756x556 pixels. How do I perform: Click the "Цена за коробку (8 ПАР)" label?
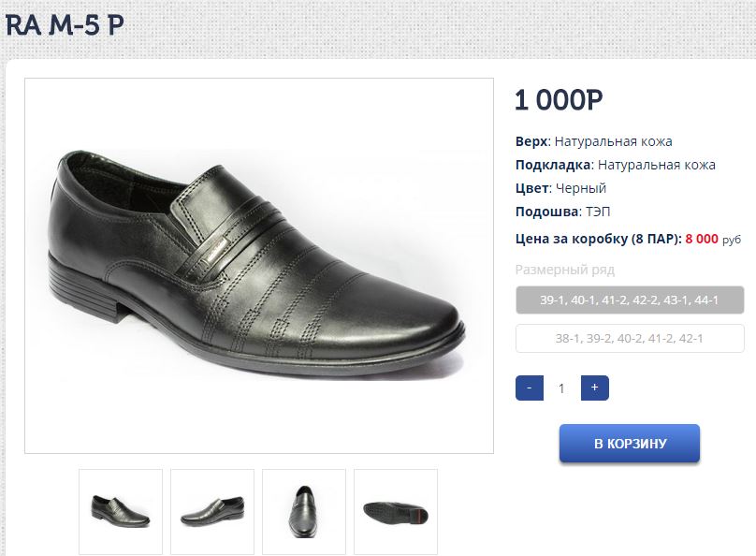598,239
